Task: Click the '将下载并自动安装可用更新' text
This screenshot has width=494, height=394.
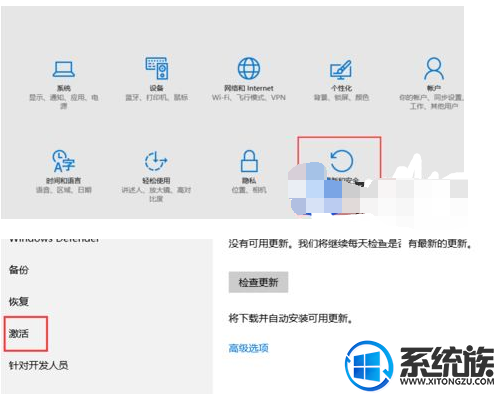Action: click(x=291, y=319)
